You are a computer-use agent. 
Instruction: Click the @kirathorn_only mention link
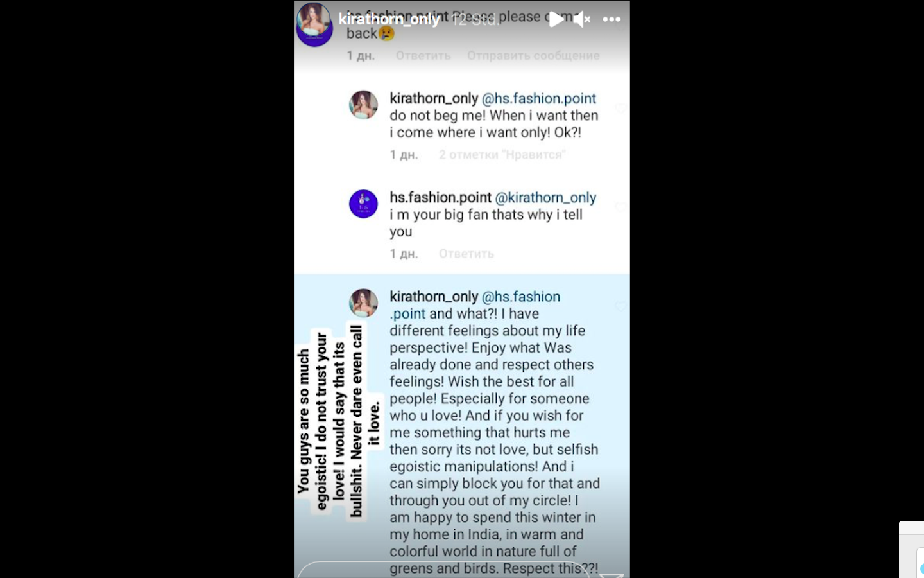(546, 198)
